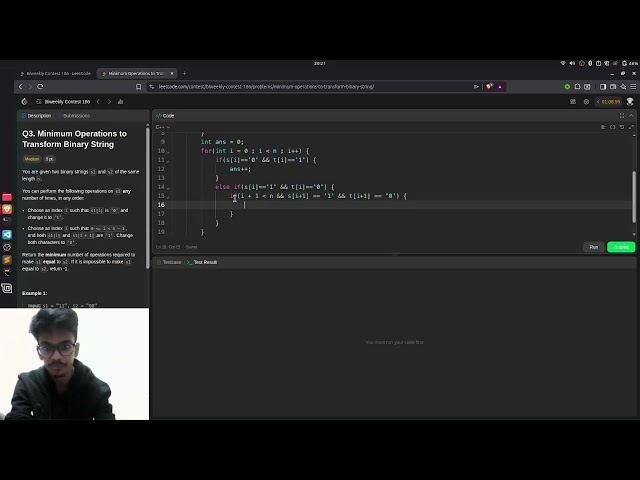Viewport: 640px width, 480px height.
Task: Click browser back button
Action: coord(20,87)
